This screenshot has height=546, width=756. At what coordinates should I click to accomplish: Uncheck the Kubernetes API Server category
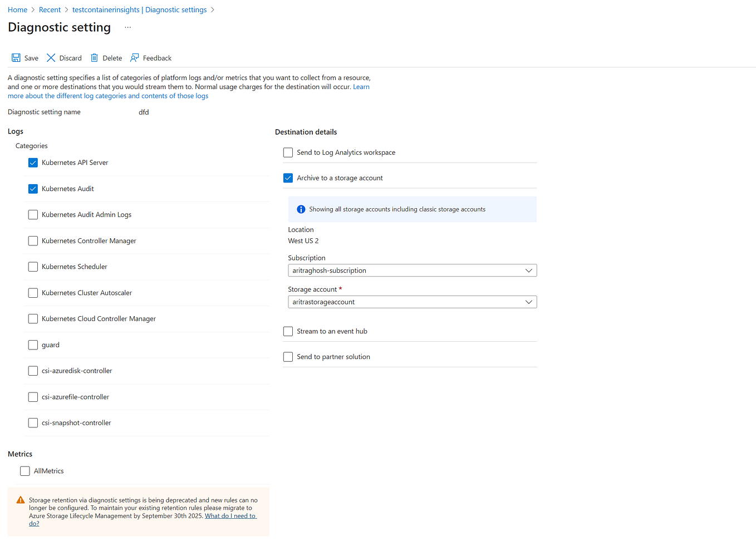(x=33, y=163)
